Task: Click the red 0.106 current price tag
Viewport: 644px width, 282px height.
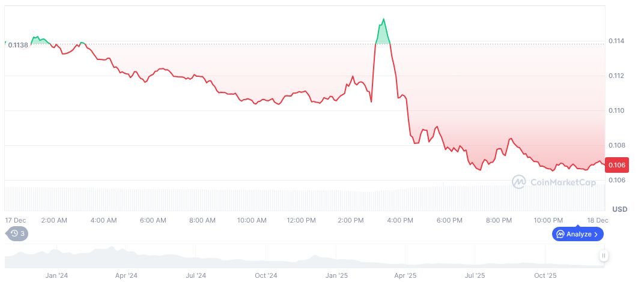Action: click(617, 165)
